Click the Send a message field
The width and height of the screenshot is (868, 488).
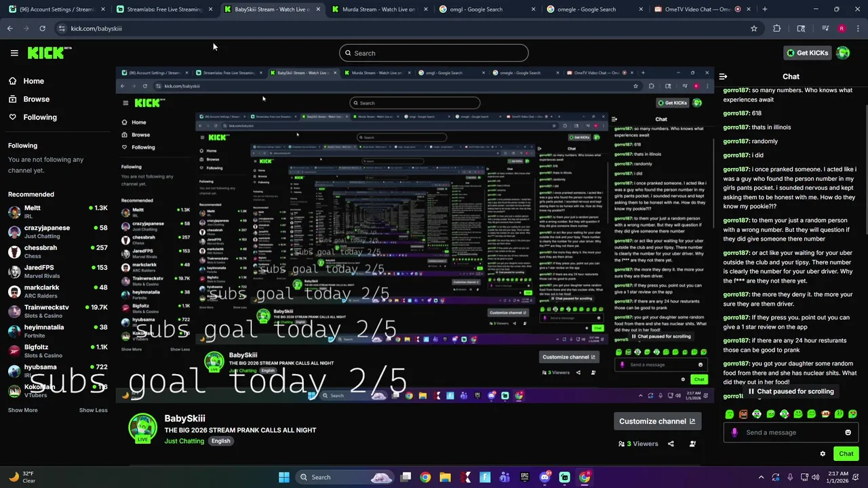791,432
